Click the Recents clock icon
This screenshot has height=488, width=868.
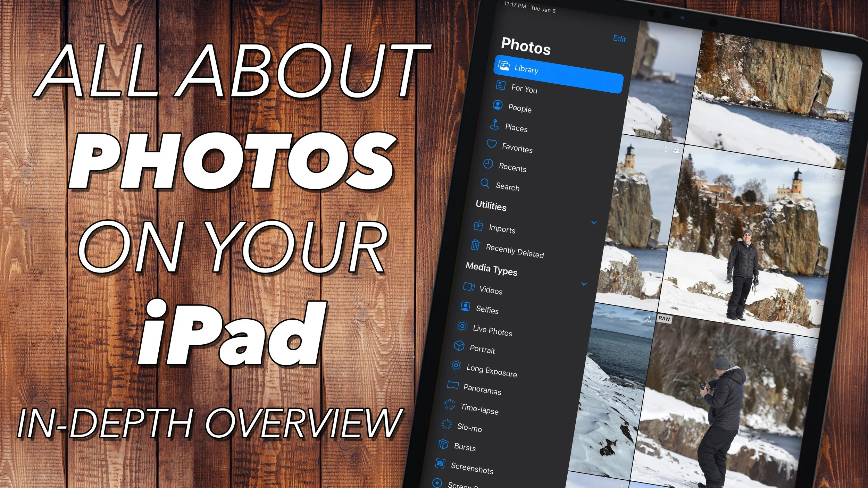[x=488, y=163]
